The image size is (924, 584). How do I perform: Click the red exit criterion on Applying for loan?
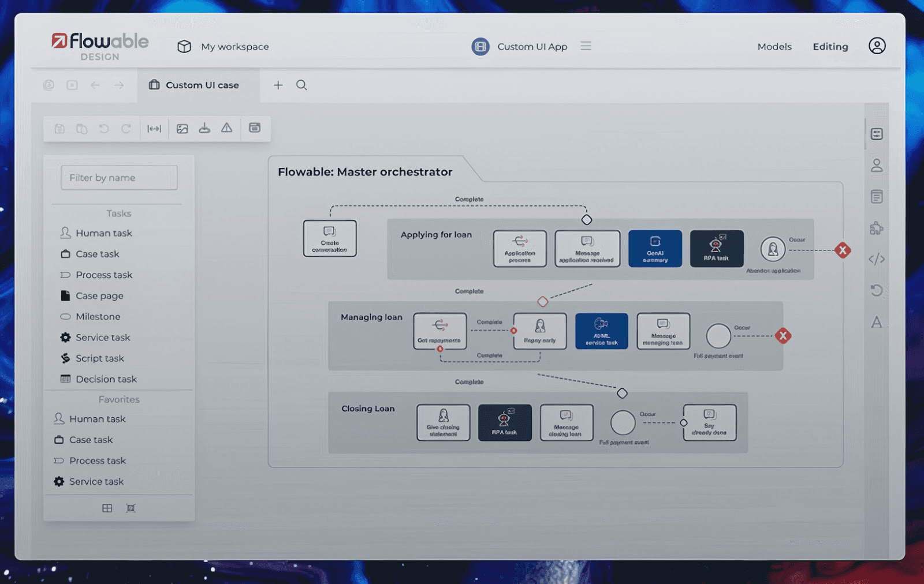click(843, 250)
